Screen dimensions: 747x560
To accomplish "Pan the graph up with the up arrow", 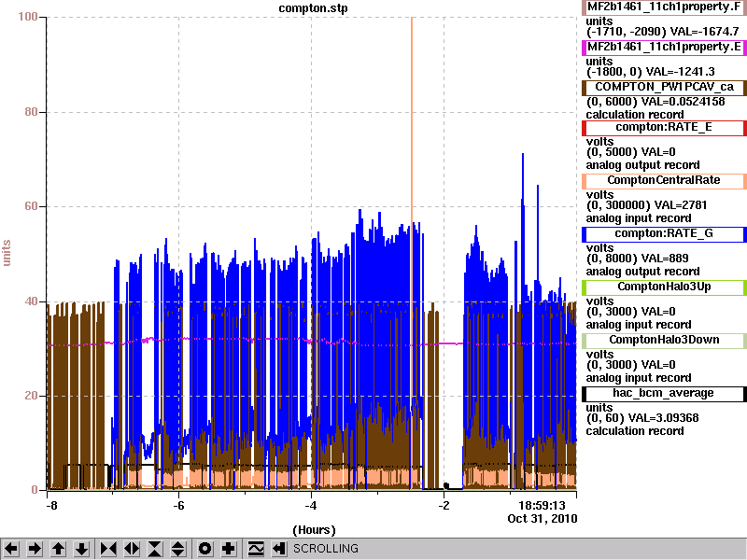I will (x=58, y=549).
